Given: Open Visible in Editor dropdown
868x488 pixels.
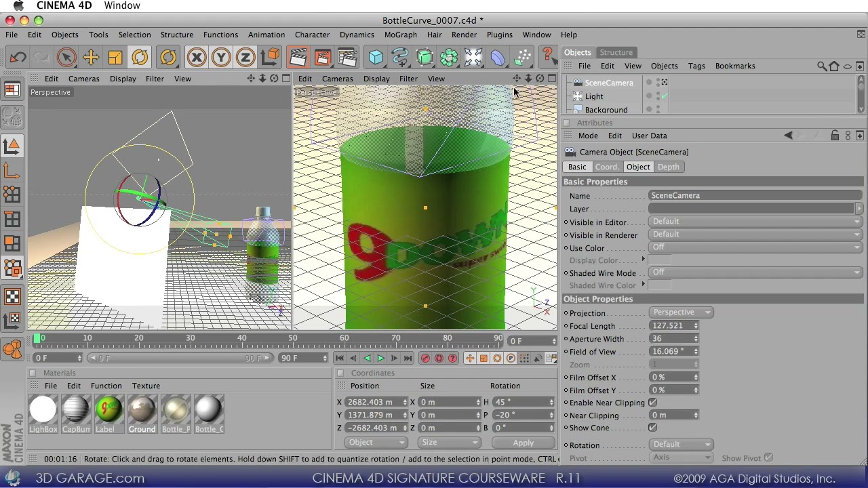Looking at the screenshot, I should tap(755, 222).
